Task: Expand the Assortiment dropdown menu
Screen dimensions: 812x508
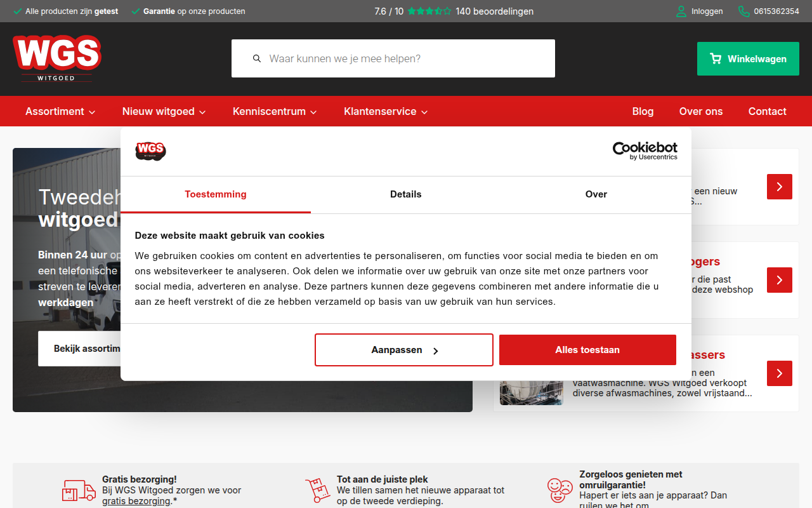Action: click(60, 111)
